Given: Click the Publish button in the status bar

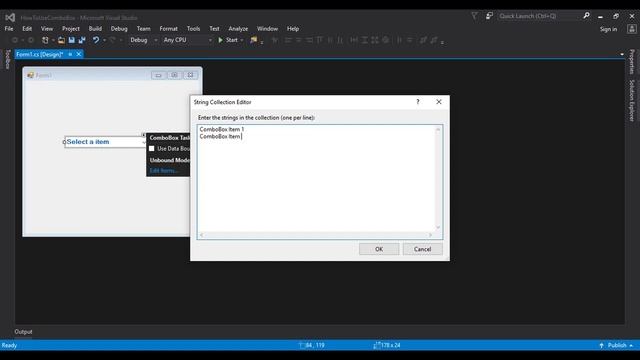Looking at the screenshot, I should pyautogui.click(x=617, y=345).
